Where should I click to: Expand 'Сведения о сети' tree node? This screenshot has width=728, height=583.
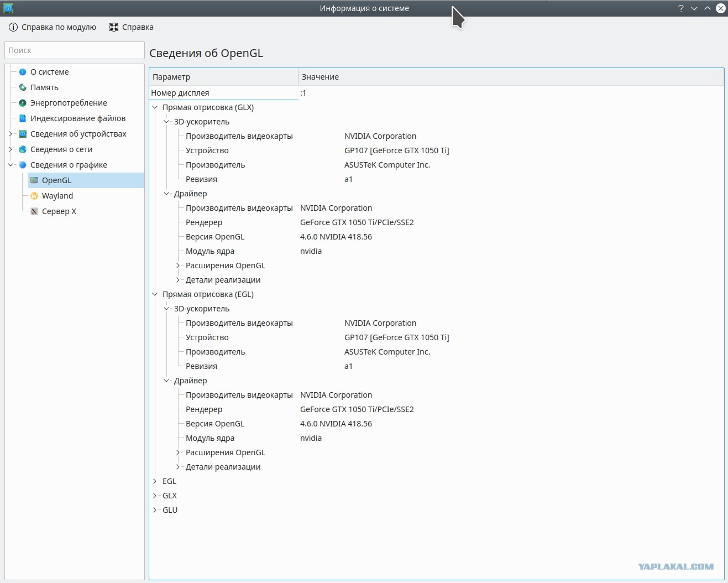(x=11, y=149)
